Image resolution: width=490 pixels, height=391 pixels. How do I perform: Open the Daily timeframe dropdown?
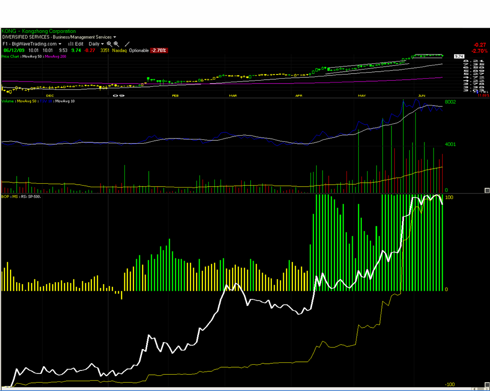pos(96,44)
